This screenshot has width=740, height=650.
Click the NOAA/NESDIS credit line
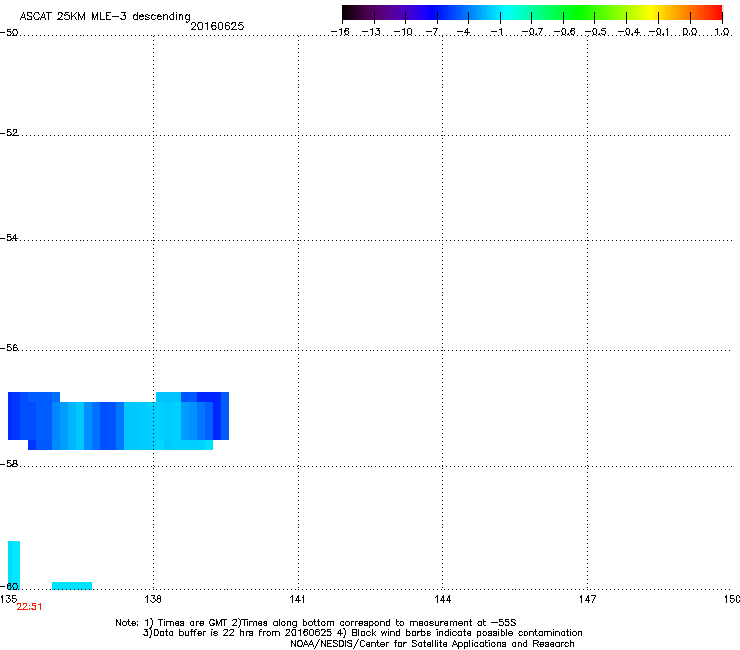pos(432,644)
